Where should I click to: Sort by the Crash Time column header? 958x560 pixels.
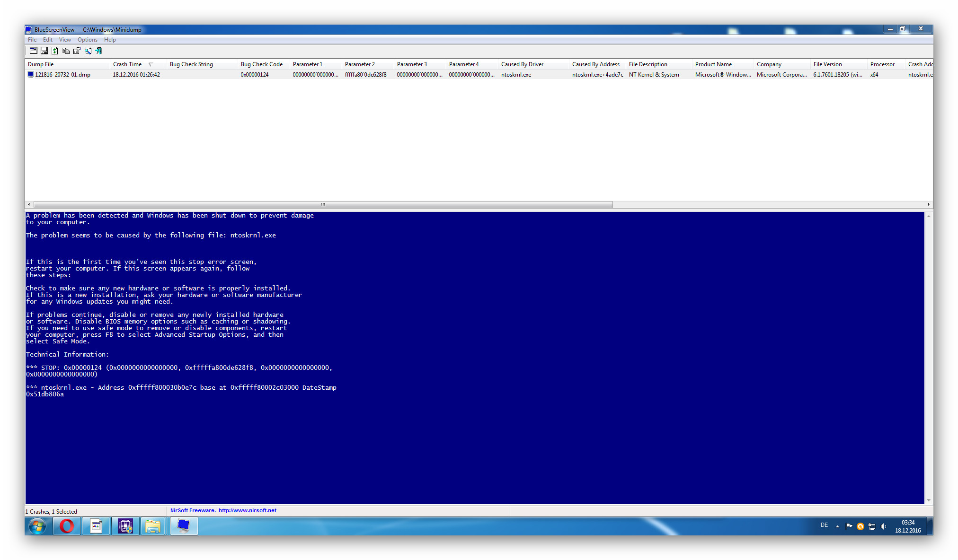pos(128,64)
